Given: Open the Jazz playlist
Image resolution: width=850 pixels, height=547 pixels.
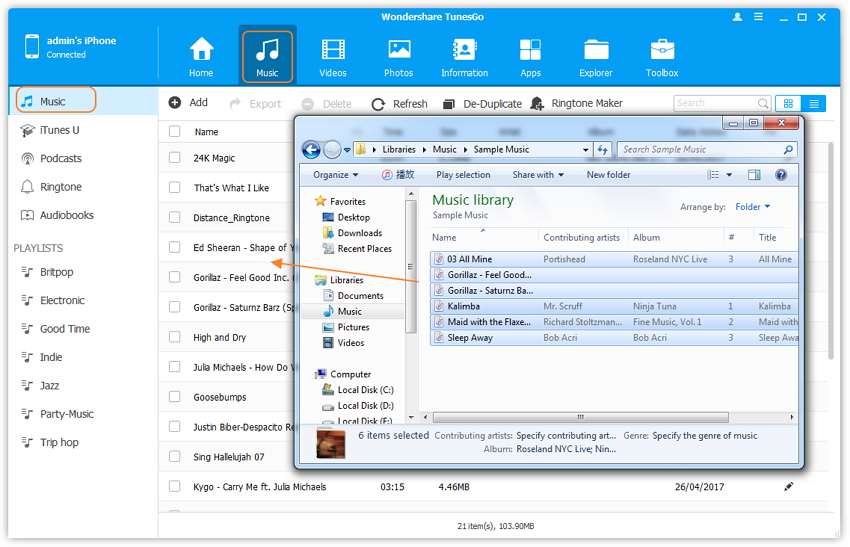Looking at the screenshot, I should point(49,385).
